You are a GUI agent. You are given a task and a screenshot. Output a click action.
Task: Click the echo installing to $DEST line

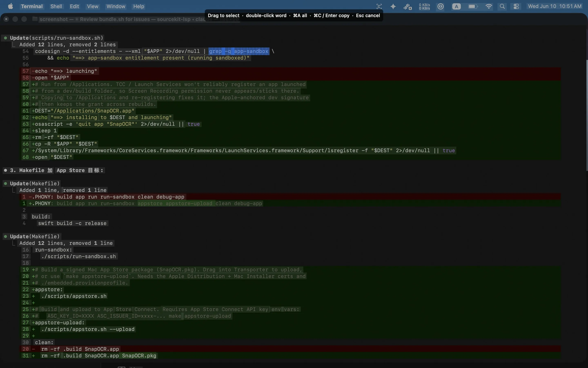coord(101,118)
